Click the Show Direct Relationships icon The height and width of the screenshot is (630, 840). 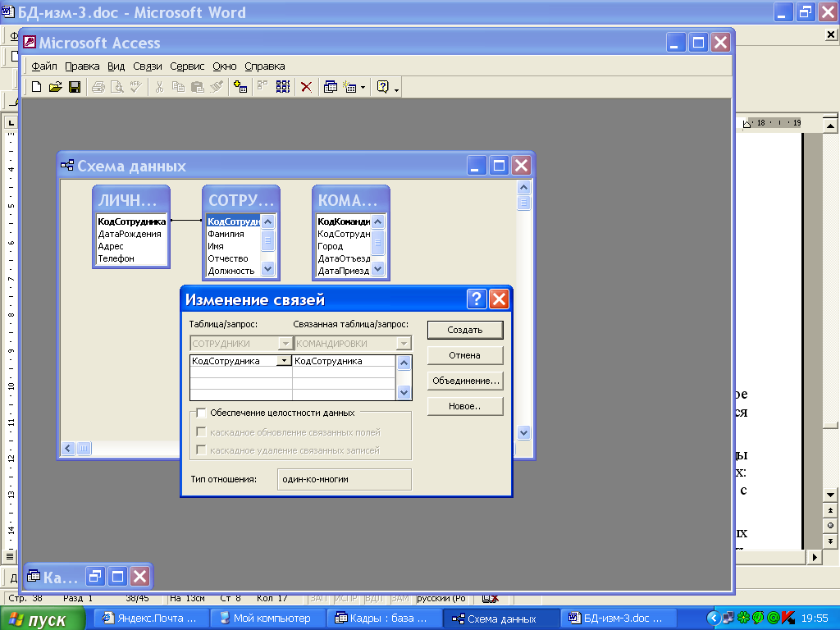pyautogui.click(x=262, y=87)
